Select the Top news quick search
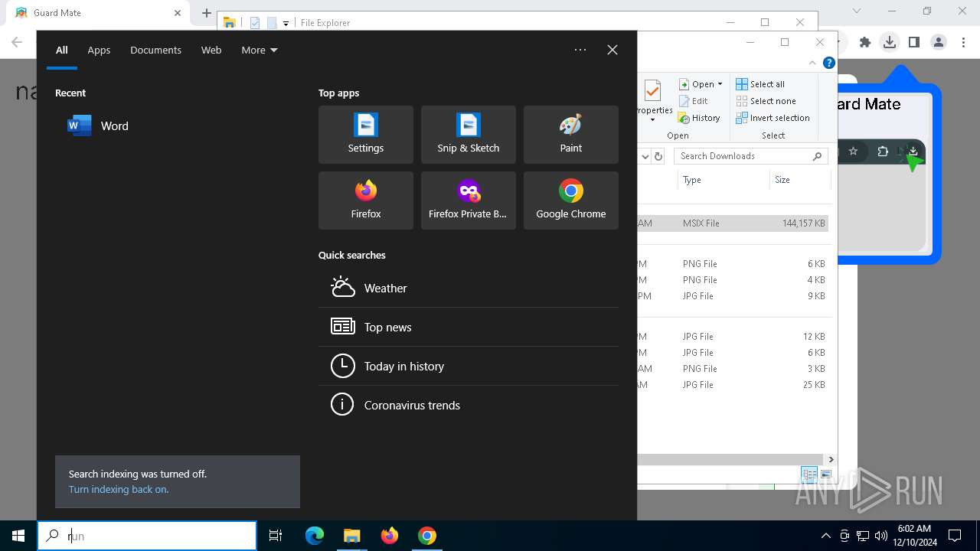The height and width of the screenshot is (551, 980). click(469, 327)
